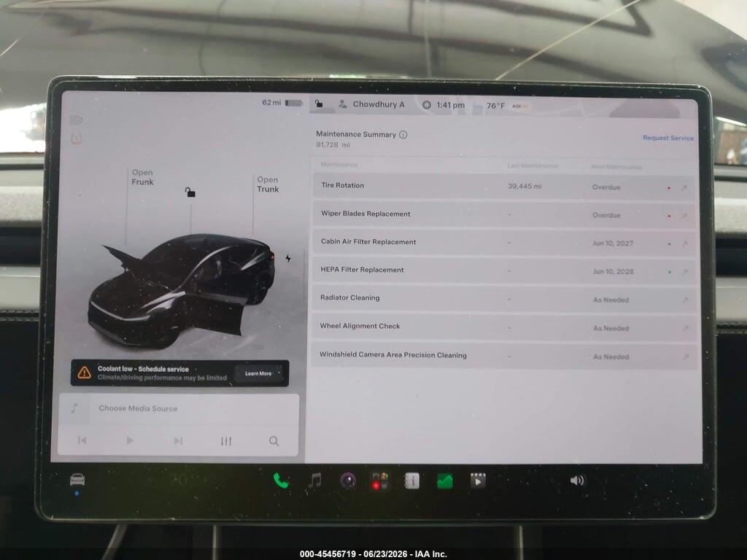Screen dimensions: 747x560
Task: Open Radiator Cleaning row arrow
Action: (685, 300)
